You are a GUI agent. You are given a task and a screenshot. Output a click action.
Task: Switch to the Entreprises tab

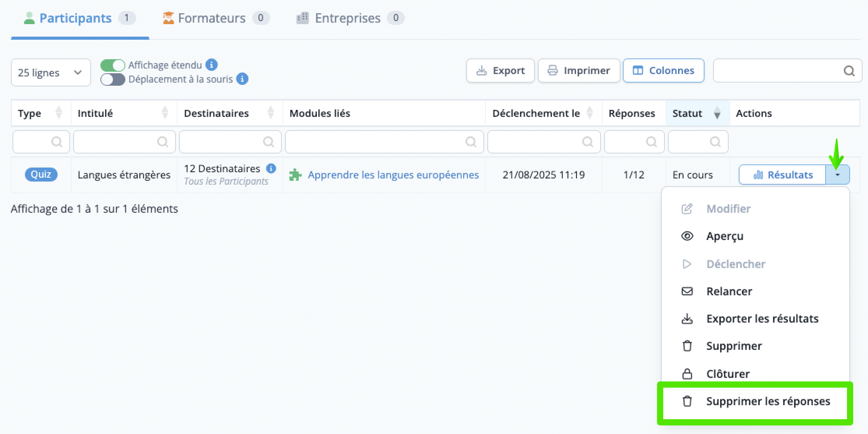pyautogui.click(x=347, y=18)
